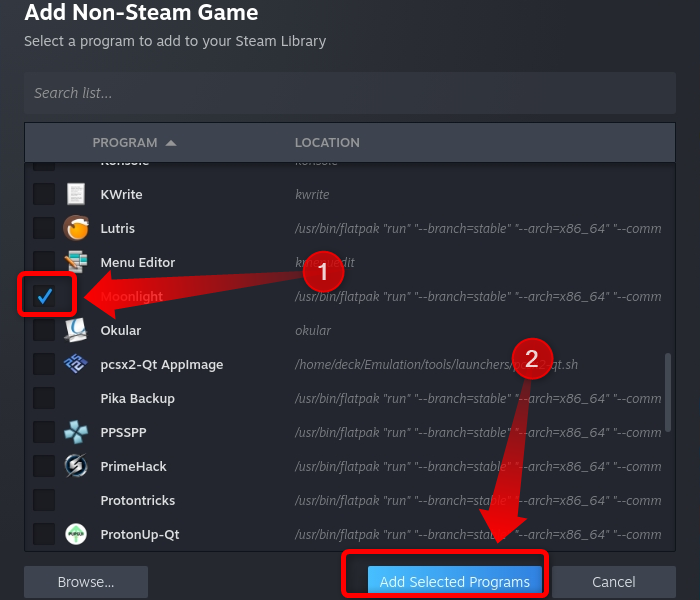Screen dimensions: 700x600
Task: Click the Lutris app icon
Action: pos(76,228)
